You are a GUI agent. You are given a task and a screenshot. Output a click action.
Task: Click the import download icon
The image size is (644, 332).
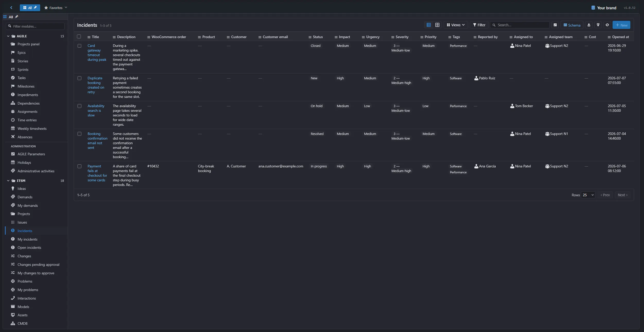coord(598,25)
